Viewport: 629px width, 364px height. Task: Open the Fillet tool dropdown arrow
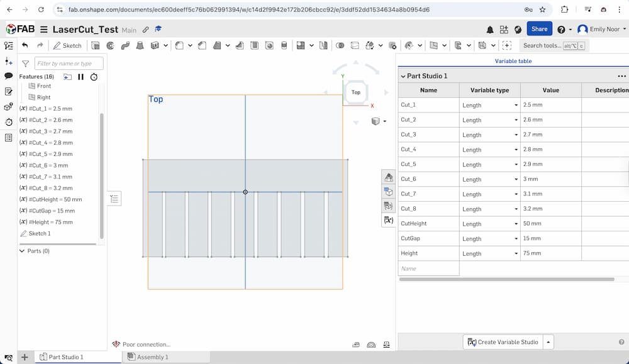[x=190, y=46]
